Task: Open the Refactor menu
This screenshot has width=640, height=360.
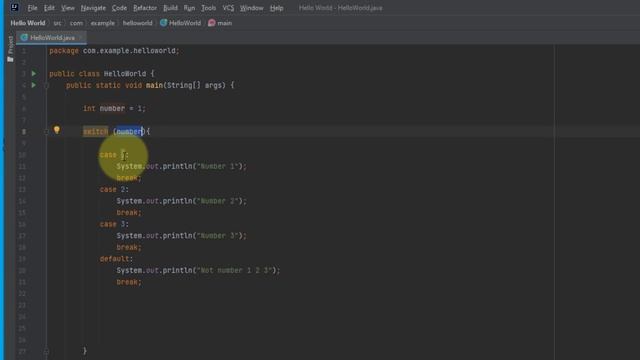Action: point(145,8)
